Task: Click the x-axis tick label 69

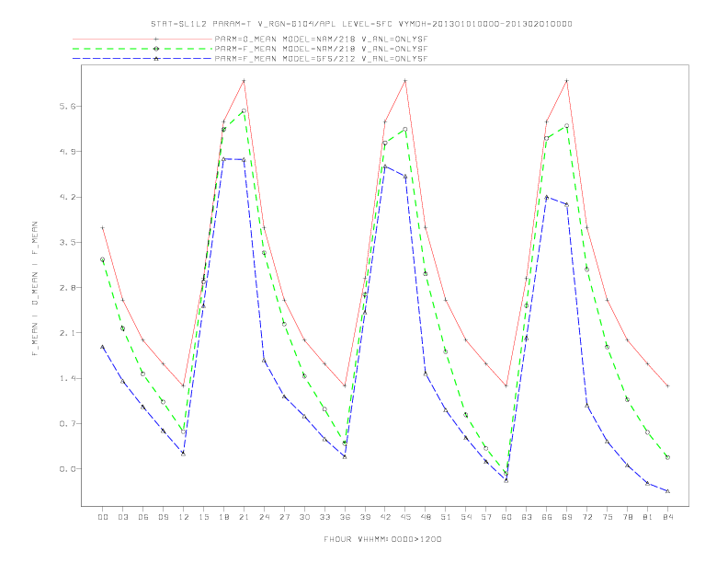Action: point(567,517)
